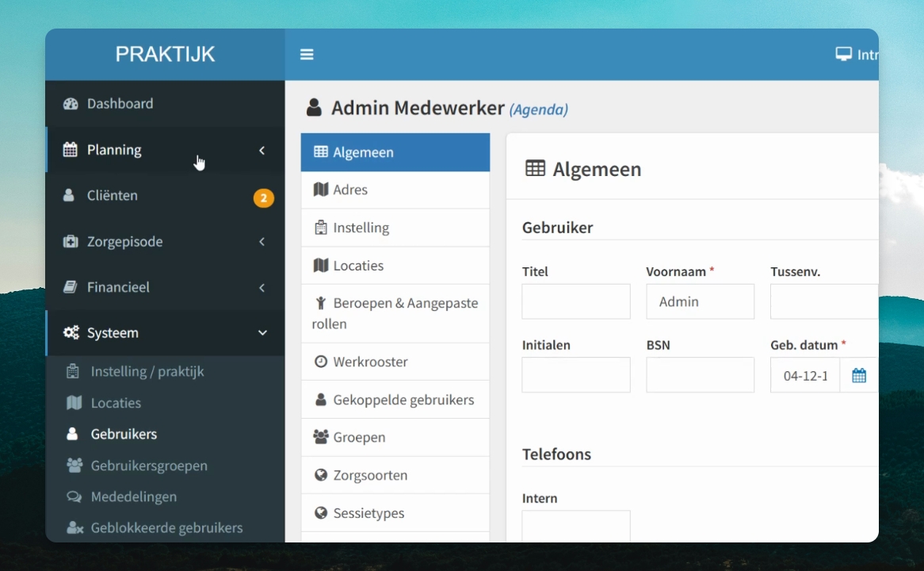Screen dimensions: 924x571
Task: Click the Intern telephone input field
Action: click(576, 526)
